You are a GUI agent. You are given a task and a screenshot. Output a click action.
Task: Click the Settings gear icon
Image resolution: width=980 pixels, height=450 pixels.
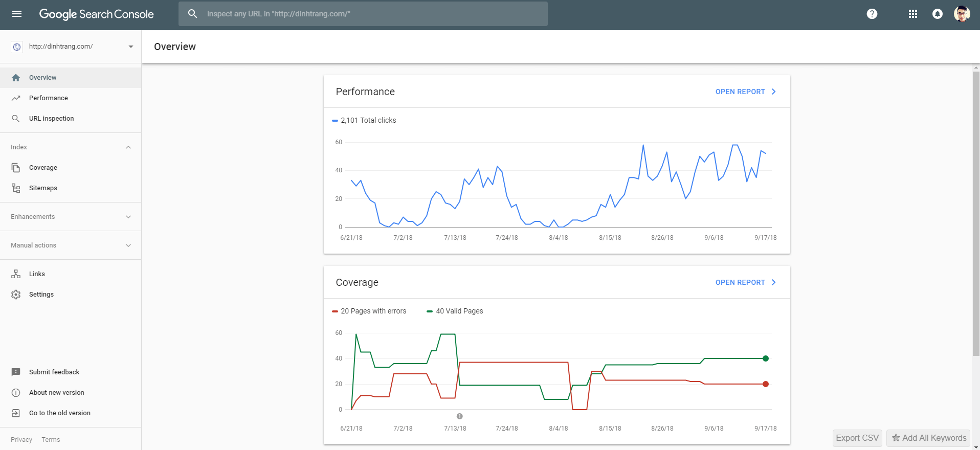pos(16,295)
